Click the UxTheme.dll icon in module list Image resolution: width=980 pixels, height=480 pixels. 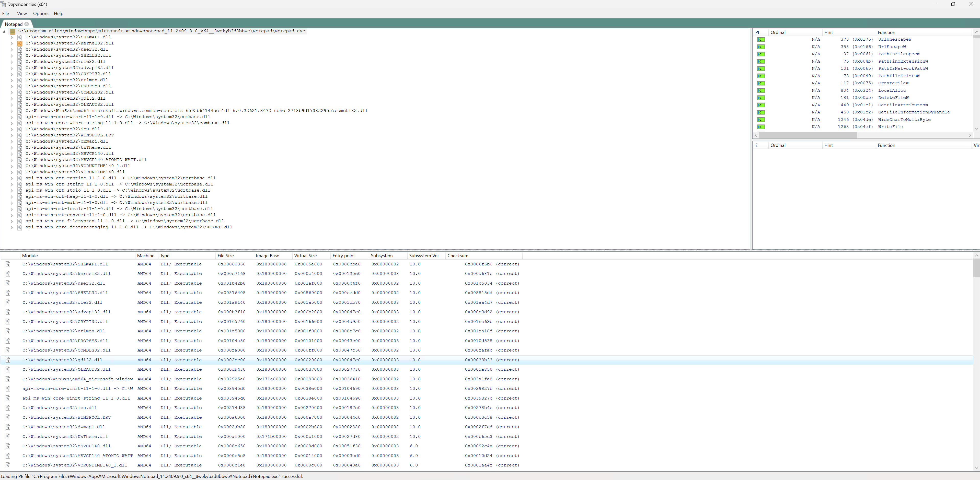(x=8, y=437)
